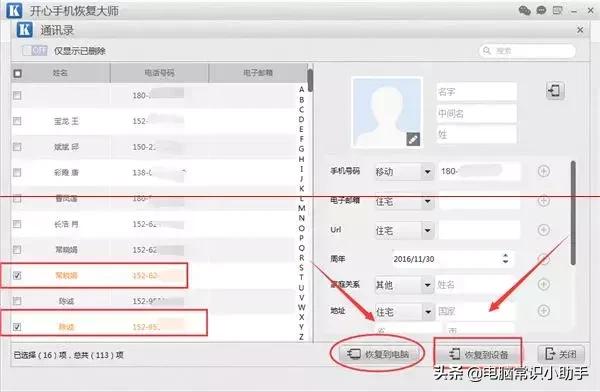Select the 斌斌 邱 150-2 phone cell

coord(160,147)
